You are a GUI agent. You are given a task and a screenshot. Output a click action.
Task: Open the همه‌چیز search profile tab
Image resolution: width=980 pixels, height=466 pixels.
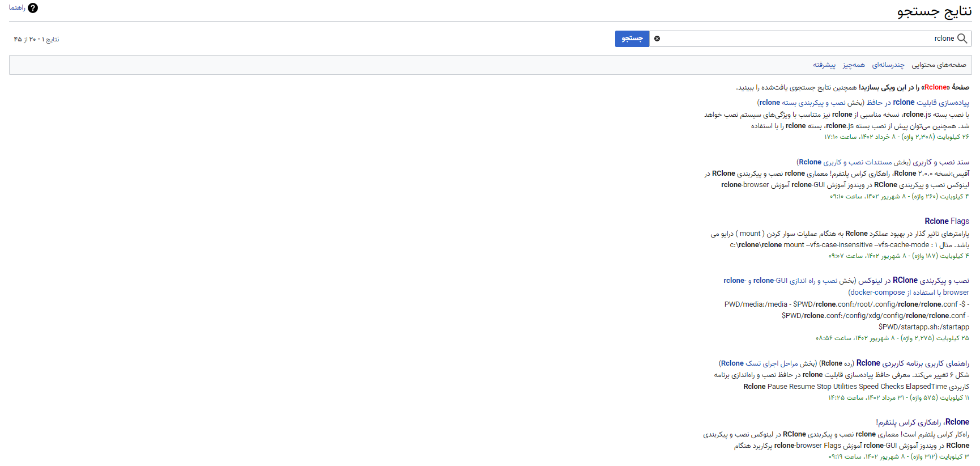coord(854,65)
